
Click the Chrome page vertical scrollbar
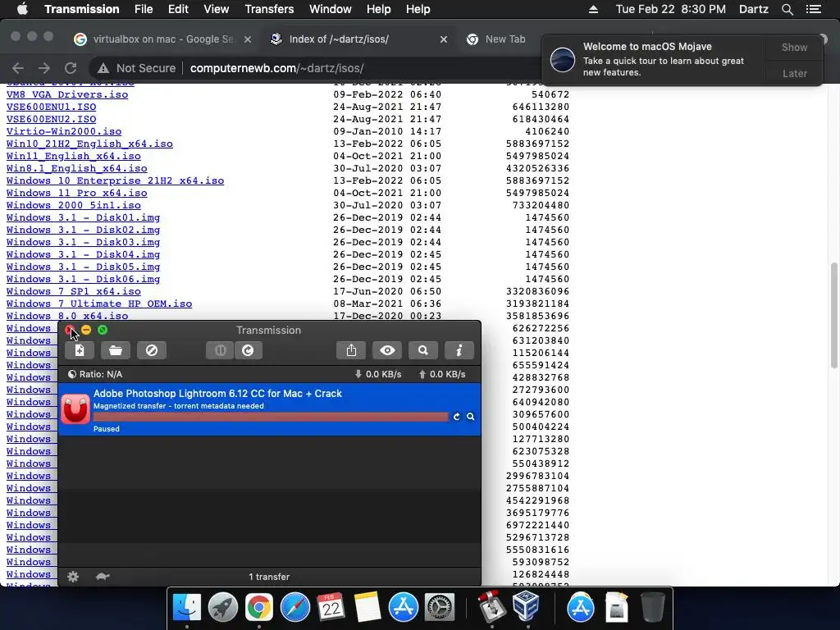[x=834, y=316]
